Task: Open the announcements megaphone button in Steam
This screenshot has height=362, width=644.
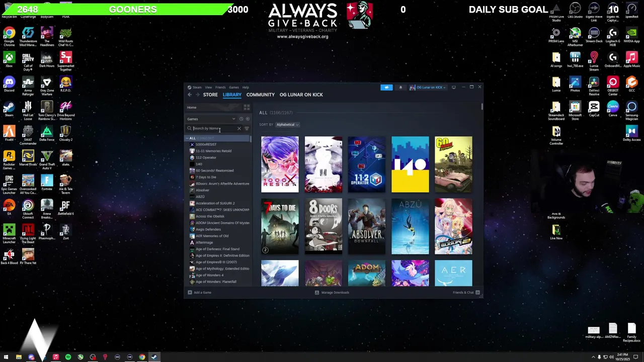Action: [386, 87]
